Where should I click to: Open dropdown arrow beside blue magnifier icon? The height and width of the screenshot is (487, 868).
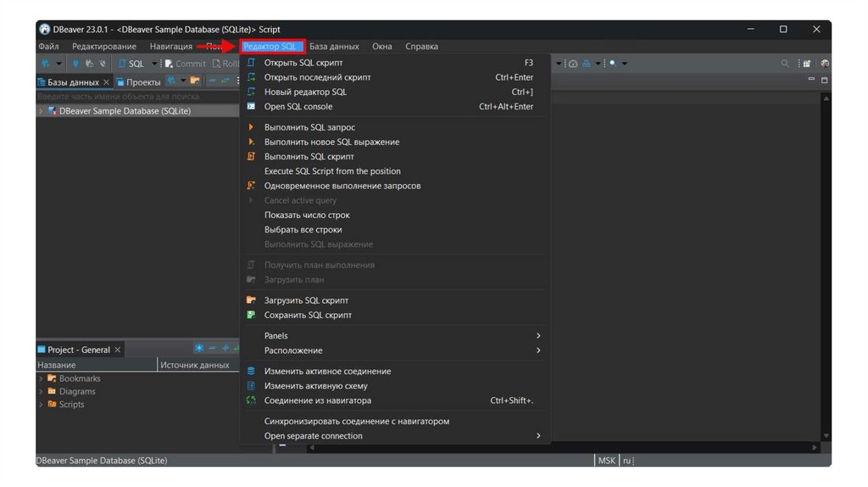[x=625, y=64]
